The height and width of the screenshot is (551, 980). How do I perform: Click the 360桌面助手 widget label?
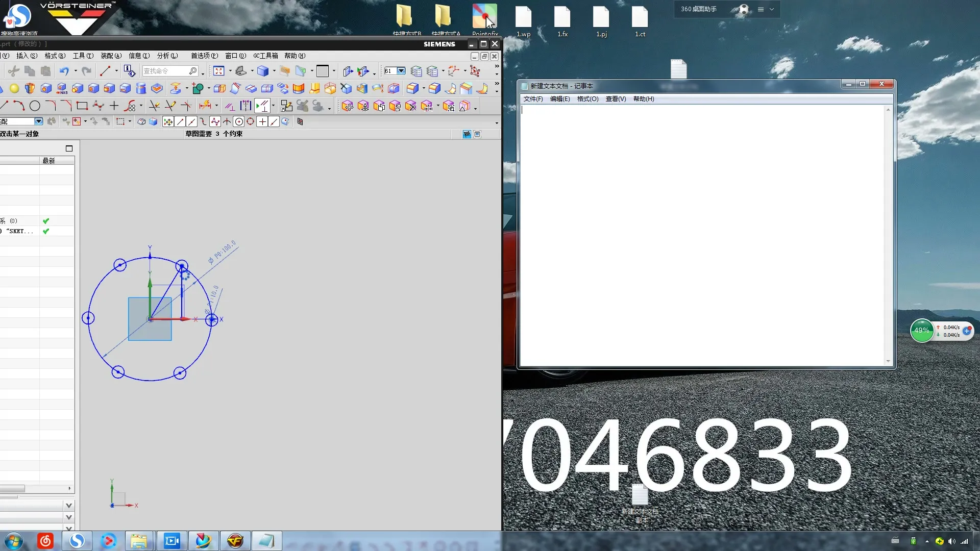tap(698, 9)
